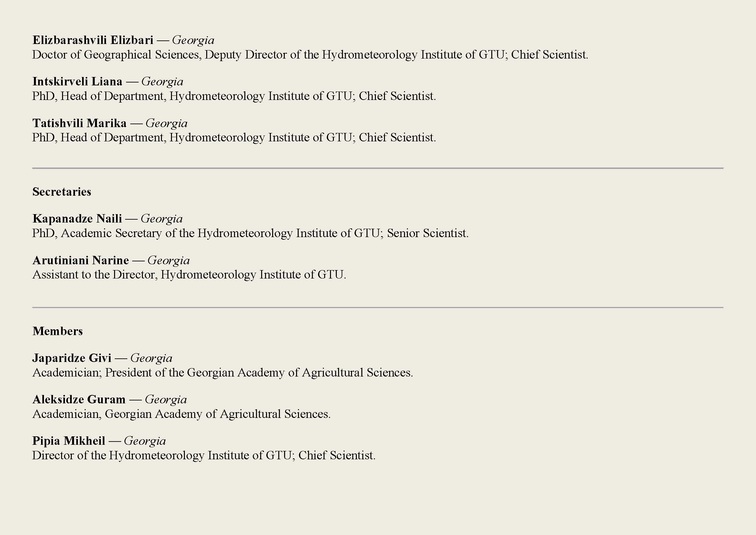Viewport: 756px width, 535px height.
Task: Click the name Elizbarashvili Elizbari
Action: [x=93, y=40]
